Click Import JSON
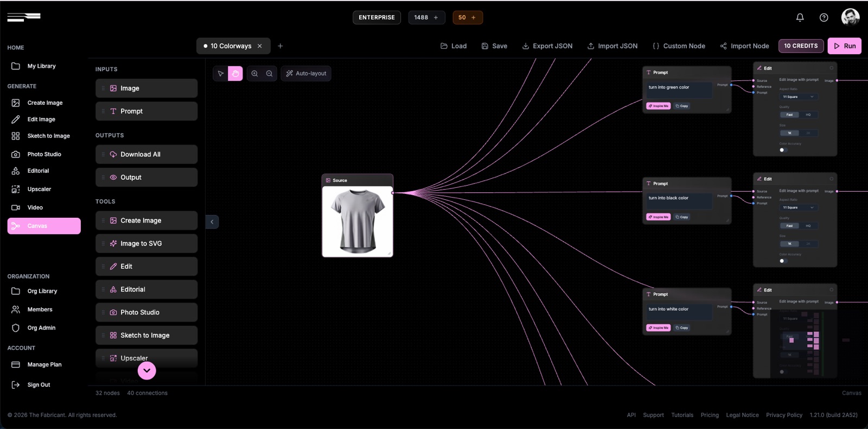Viewport: 868px width, 429px height. click(x=612, y=46)
